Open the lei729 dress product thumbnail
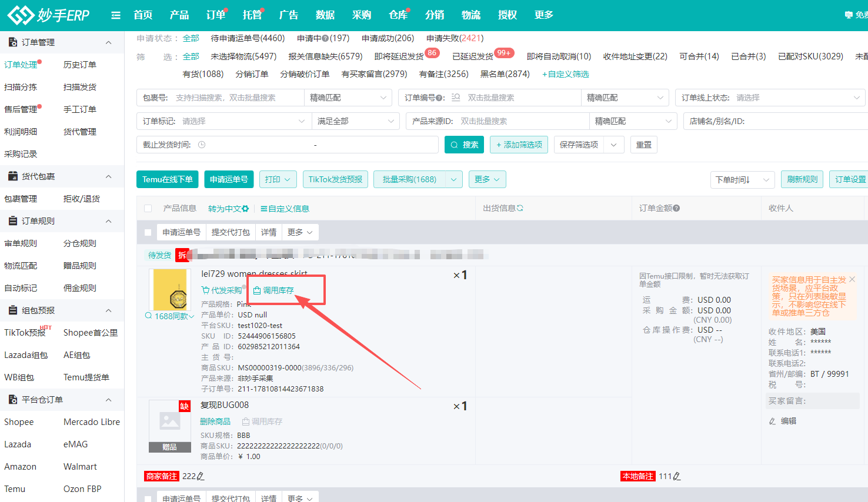Screen dimensions: 868x502 tap(170, 290)
